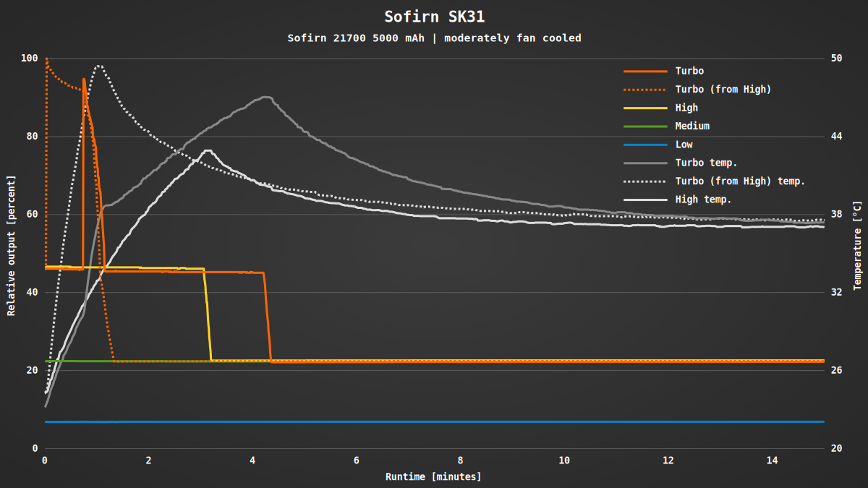Click the 4 tick on the runtime axis
Viewport: 868px width, 488px height.
(252, 461)
